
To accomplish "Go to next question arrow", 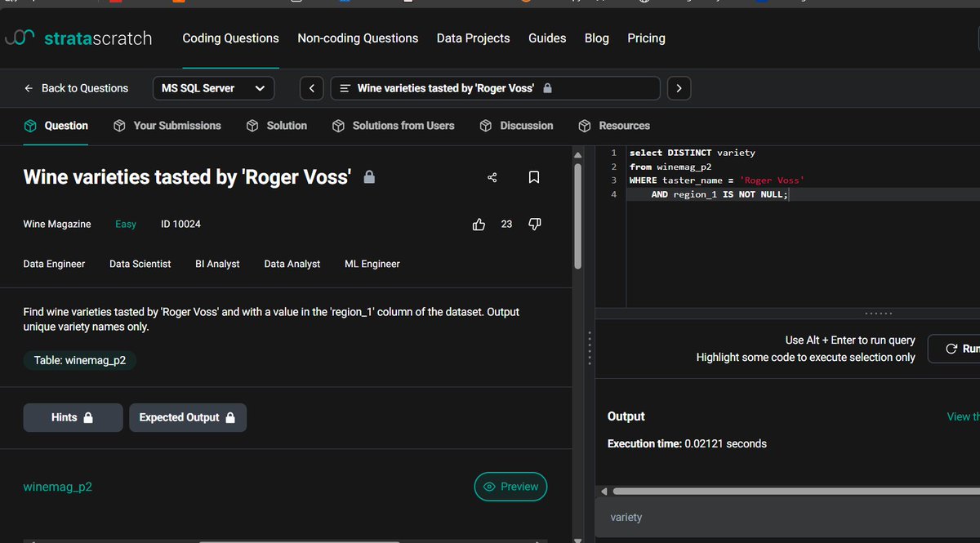I will click(x=679, y=88).
